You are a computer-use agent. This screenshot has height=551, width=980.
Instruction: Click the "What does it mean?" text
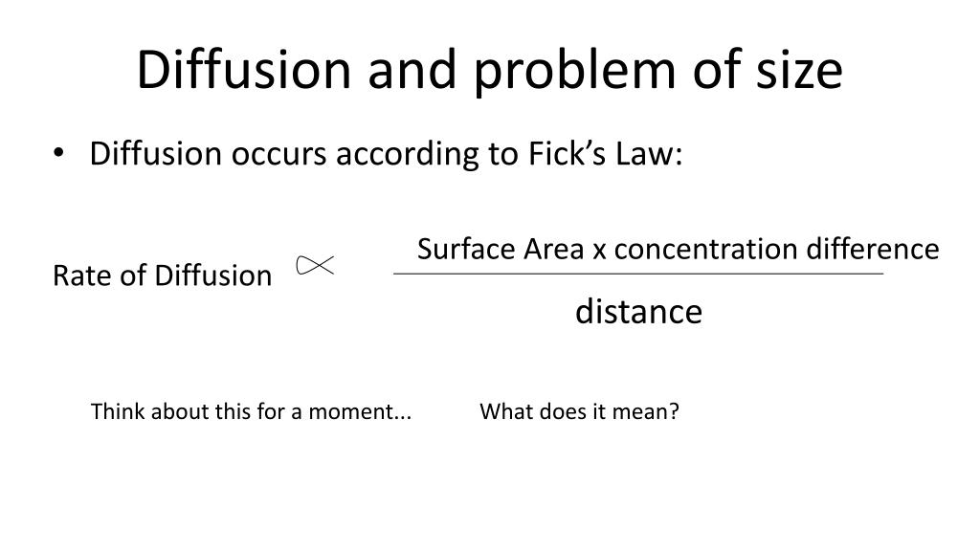(579, 412)
